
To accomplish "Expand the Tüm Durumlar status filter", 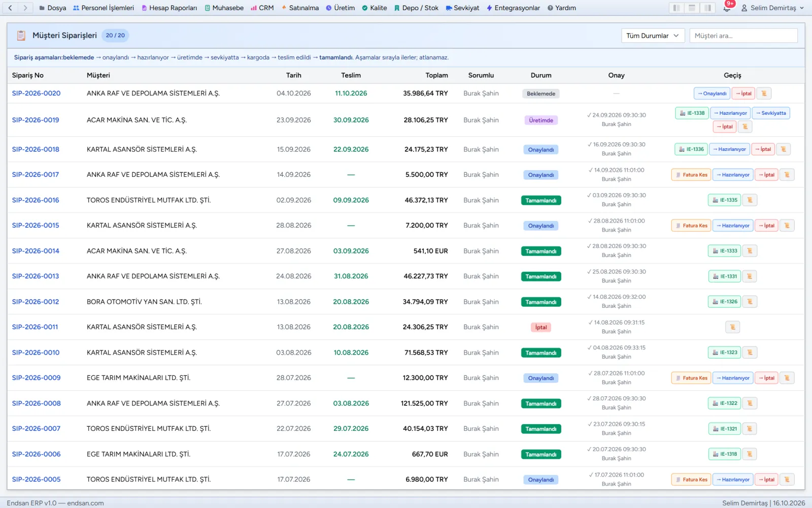I will 653,36.
